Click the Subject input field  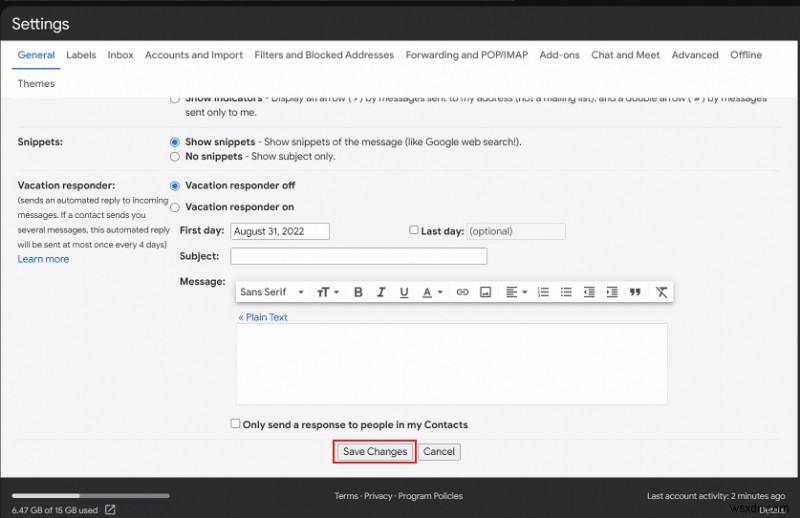click(x=359, y=256)
